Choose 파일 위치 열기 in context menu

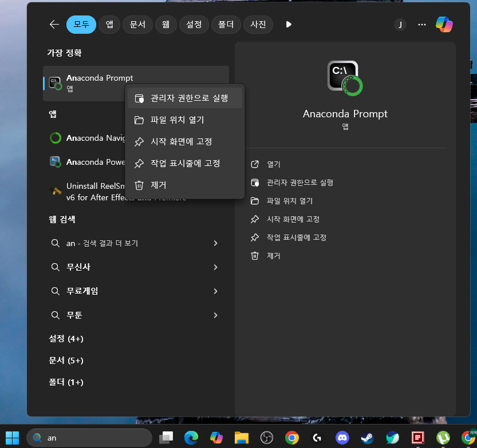[x=185, y=120]
